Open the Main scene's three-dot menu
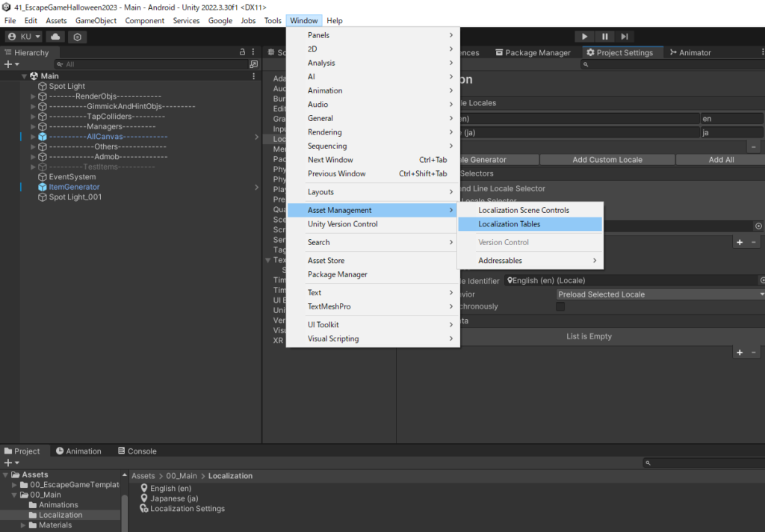Image resolution: width=765 pixels, height=532 pixels. pyautogui.click(x=254, y=76)
